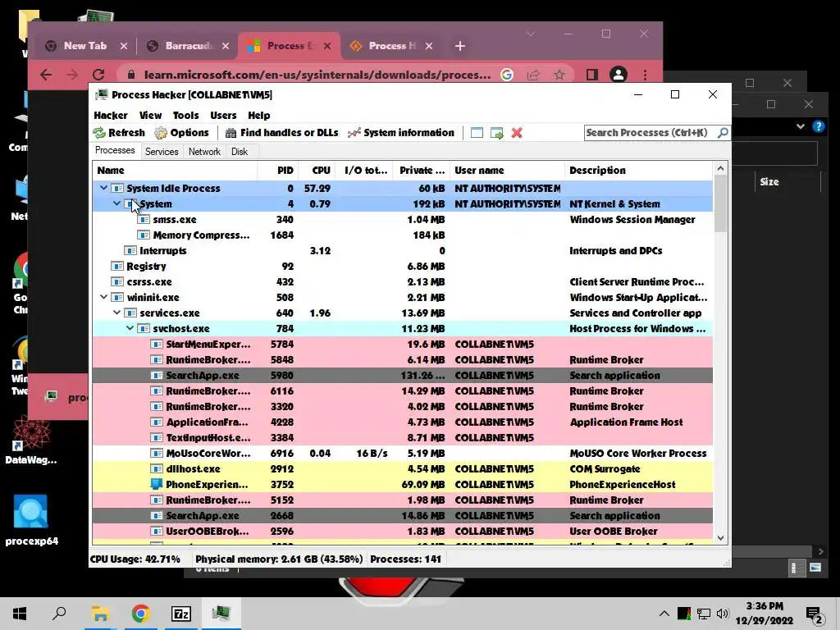Open 7-Zip from the taskbar
The height and width of the screenshot is (630, 840).
coord(180,614)
